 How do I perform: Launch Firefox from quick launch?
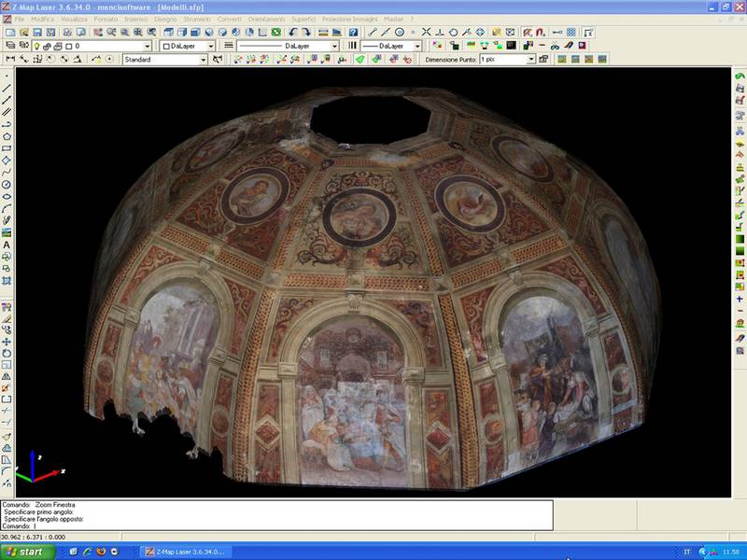coord(101,552)
